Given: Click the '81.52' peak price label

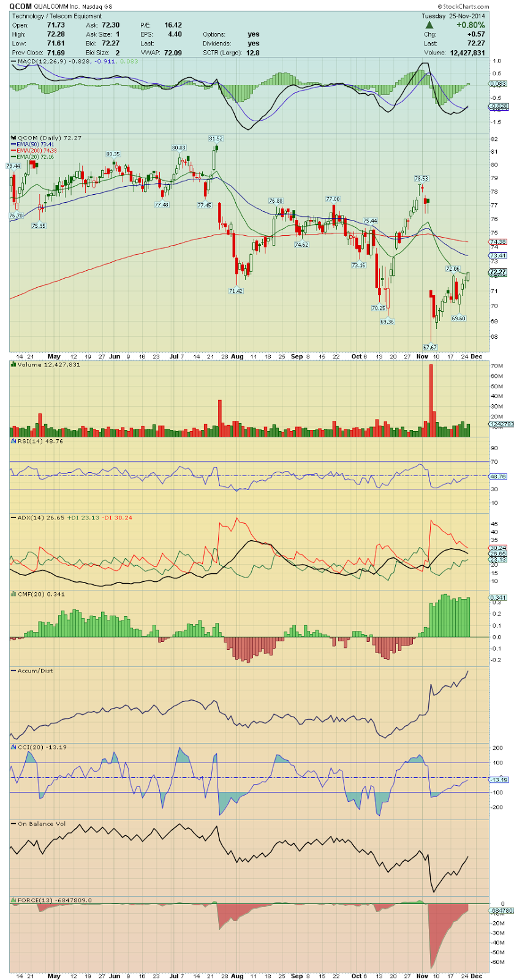Looking at the screenshot, I should 215,138.
